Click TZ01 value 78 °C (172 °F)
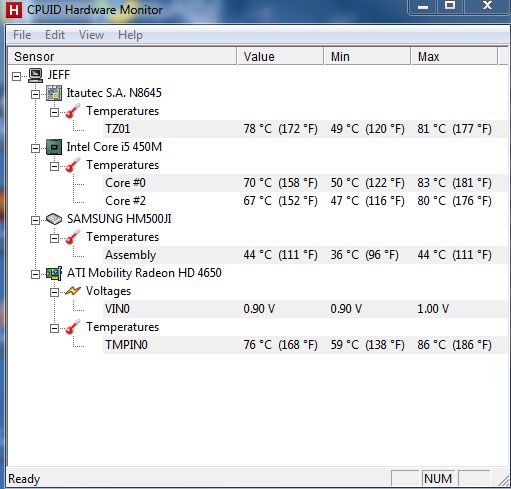511x489 pixels. [x=280, y=129]
